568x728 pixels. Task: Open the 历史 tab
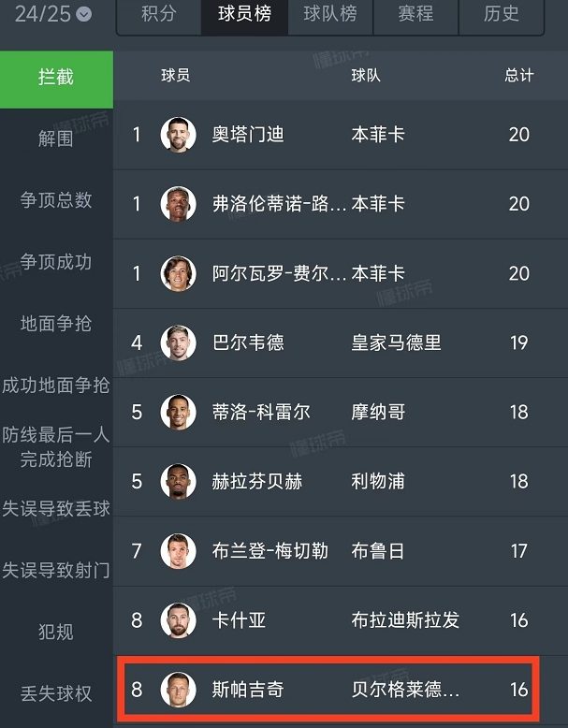502,15
